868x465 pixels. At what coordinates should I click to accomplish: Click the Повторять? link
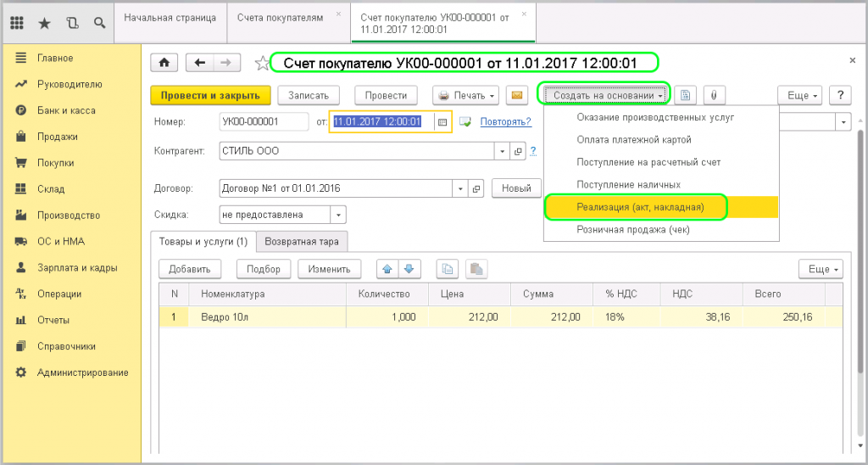click(x=505, y=122)
